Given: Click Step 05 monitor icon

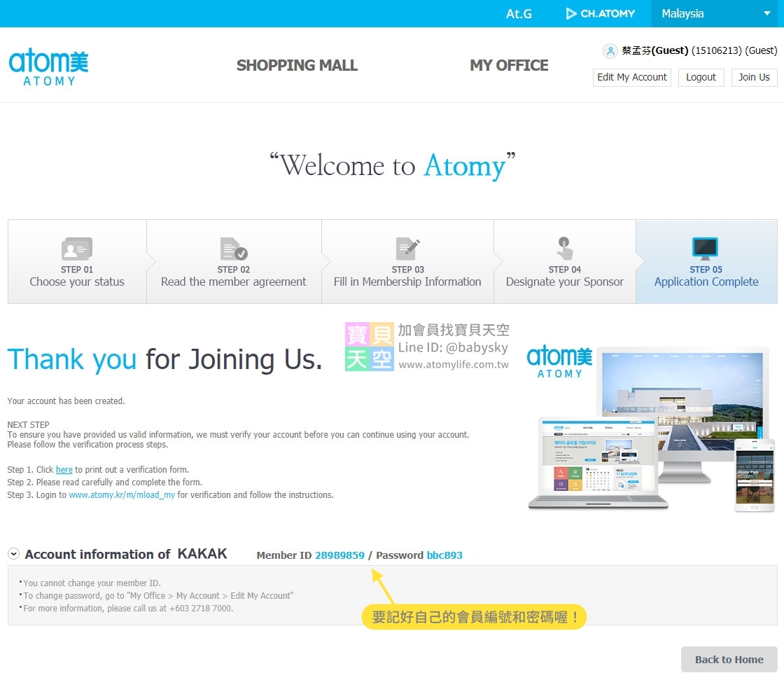Looking at the screenshot, I should (705, 249).
